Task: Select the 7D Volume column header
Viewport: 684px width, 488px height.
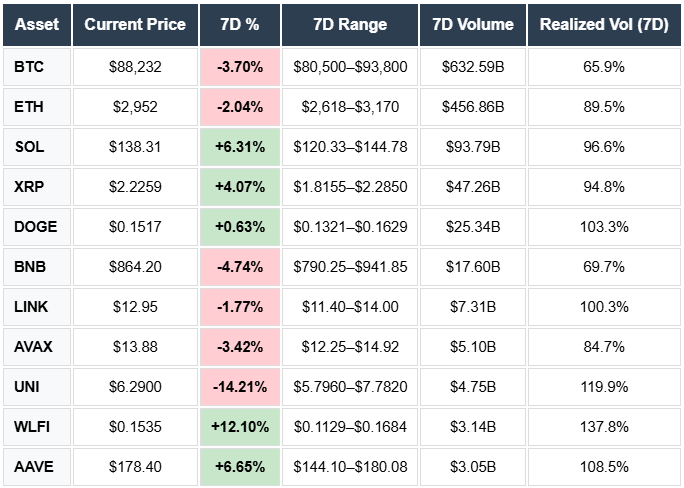Action: coord(473,24)
